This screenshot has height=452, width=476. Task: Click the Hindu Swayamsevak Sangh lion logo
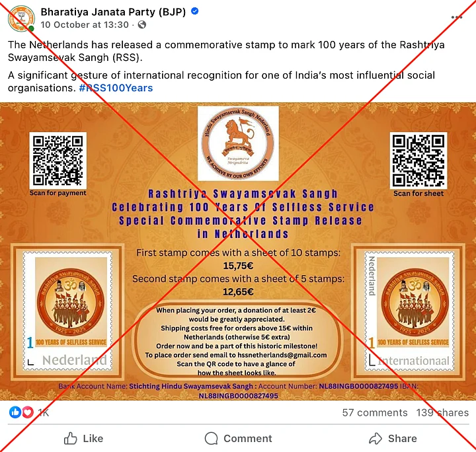pyautogui.click(x=238, y=143)
